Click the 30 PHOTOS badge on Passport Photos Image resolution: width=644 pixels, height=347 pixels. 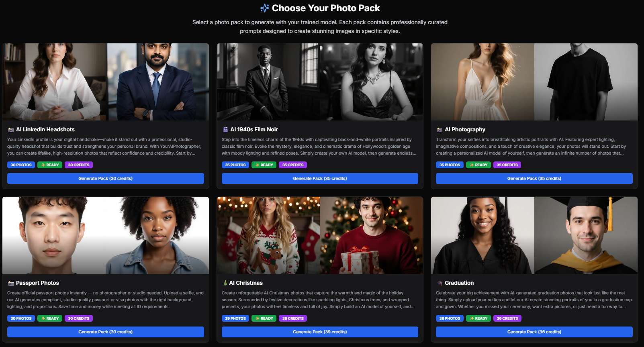click(21, 318)
